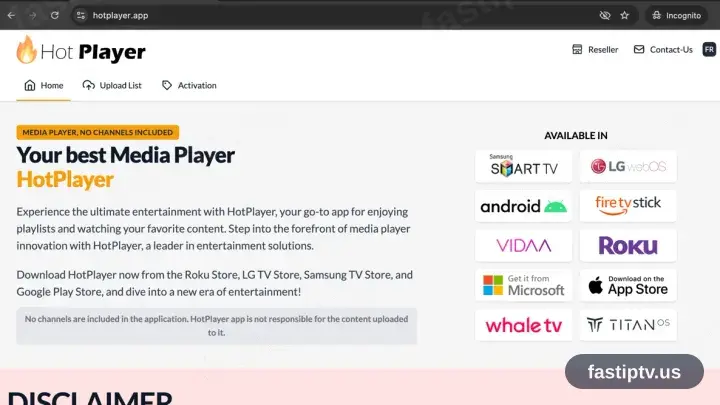Viewport: 720px width, 405px height.
Task: Click the DISCLAIMER heading
Action: pos(90,398)
